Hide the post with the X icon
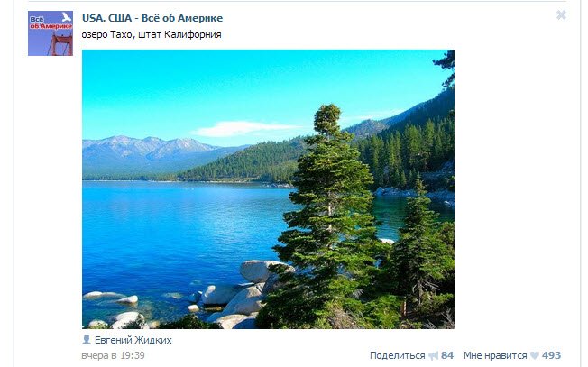This screenshot has width=588, height=367. [x=561, y=15]
